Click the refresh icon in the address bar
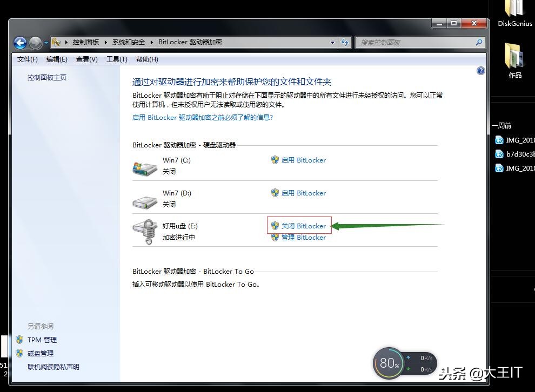The height and width of the screenshot is (392, 535). pyautogui.click(x=345, y=42)
